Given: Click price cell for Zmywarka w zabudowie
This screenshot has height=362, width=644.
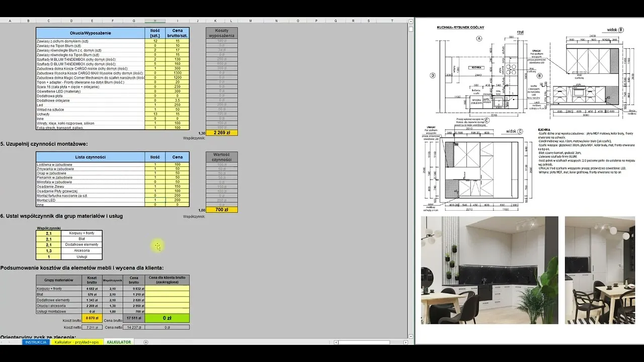Looking at the screenshot, I should pos(178,169).
